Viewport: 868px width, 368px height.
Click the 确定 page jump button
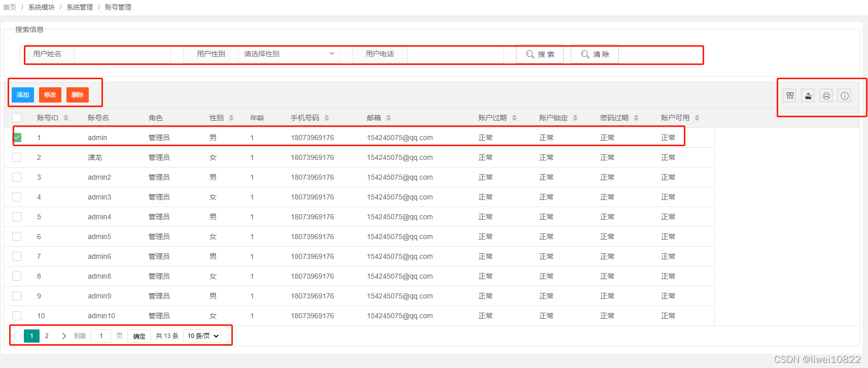pyautogui.click(x=139, y=336)
